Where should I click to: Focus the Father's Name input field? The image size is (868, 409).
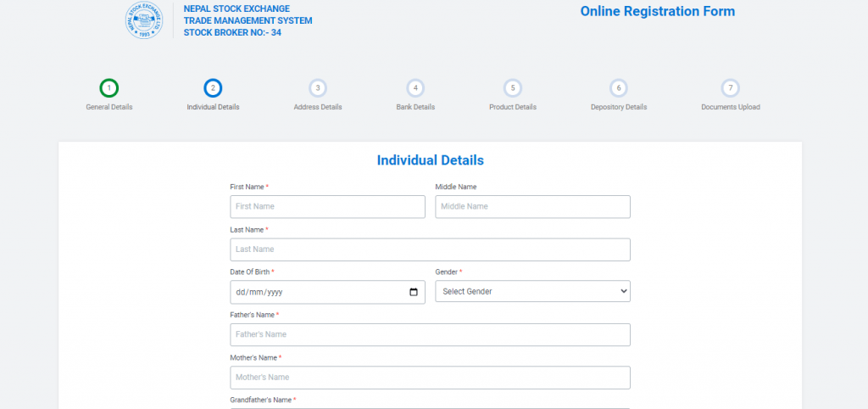[x=430, y=334]
